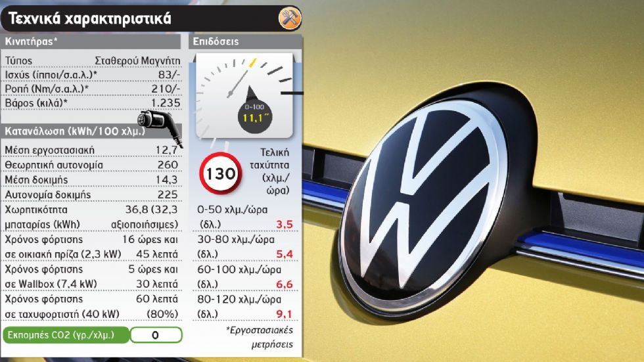Click the orange wrench and hammer tools icon
The image size is (644, 362).
click(290, 18)
